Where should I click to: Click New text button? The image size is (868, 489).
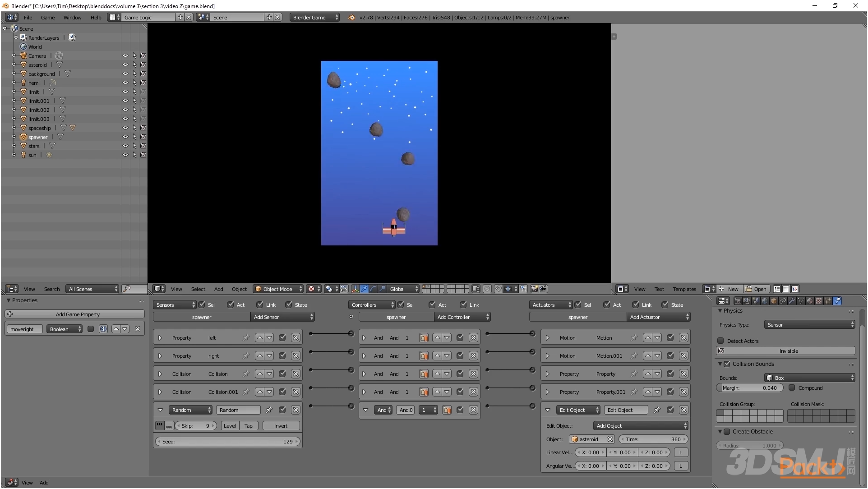729,289
